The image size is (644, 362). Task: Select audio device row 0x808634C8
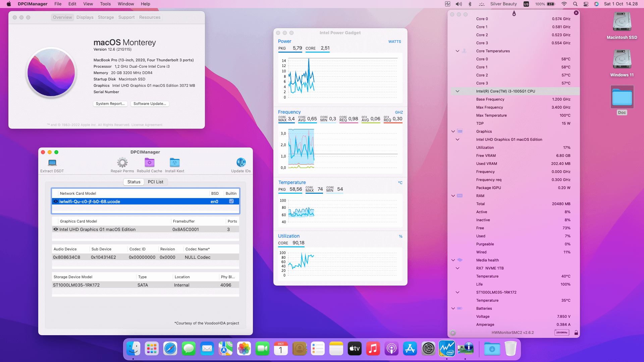coord(146,257)
